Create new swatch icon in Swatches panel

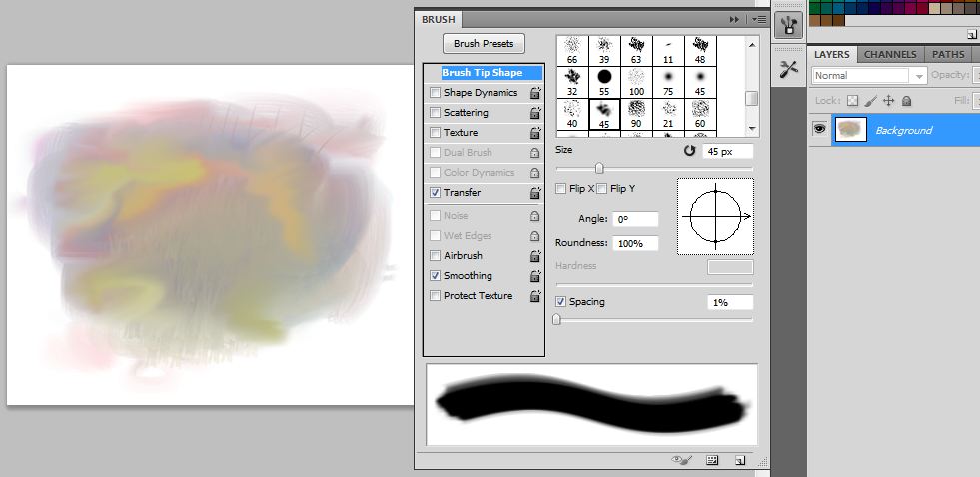[971, 36]
